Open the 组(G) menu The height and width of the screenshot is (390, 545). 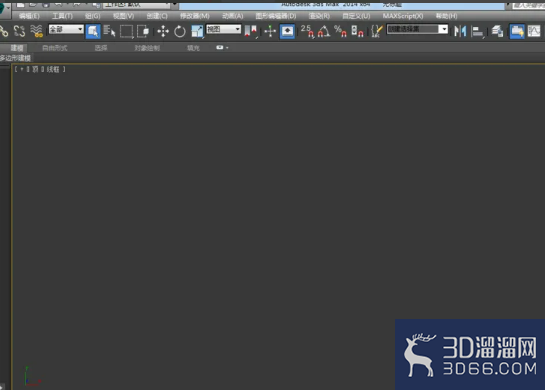point(92,16)
